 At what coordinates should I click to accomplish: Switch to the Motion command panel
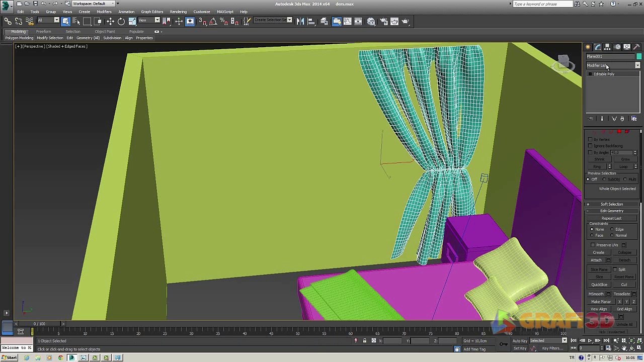point(617,47)
